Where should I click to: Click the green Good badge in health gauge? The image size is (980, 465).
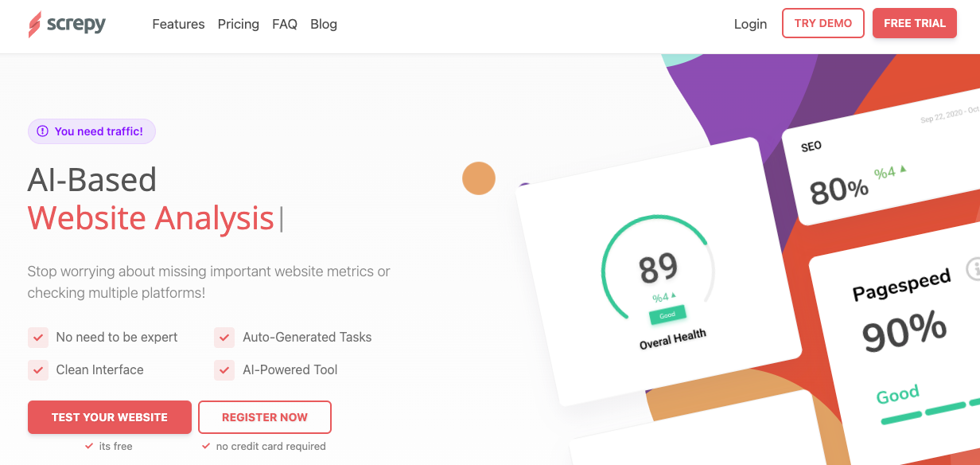[x=667, y=315]
